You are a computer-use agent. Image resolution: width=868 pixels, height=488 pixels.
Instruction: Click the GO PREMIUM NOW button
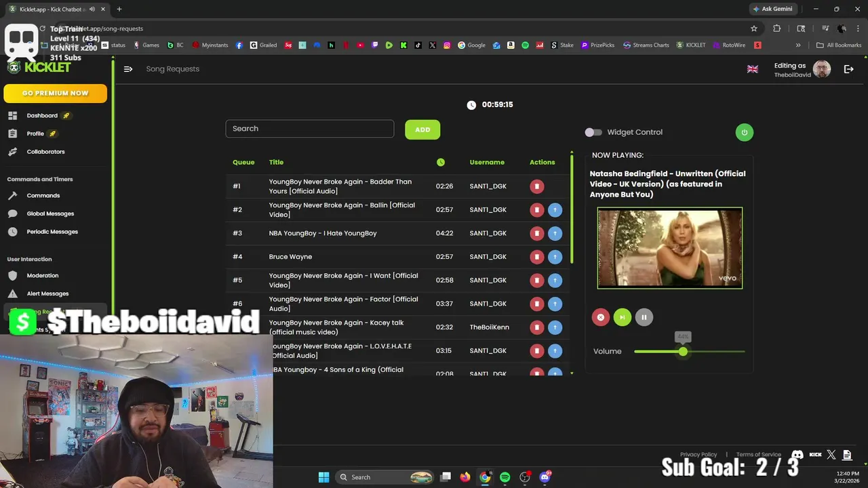[55, 94]
